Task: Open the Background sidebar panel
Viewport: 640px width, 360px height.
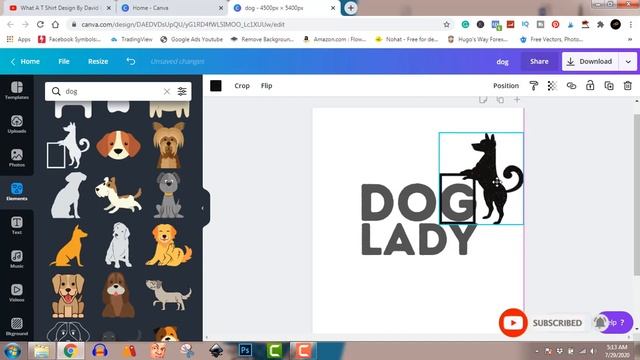Action: tap(17, 327)
